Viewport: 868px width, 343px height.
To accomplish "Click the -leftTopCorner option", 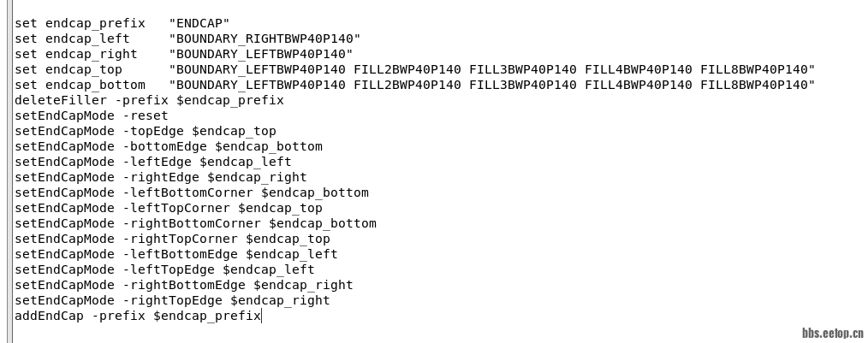I will click(x=176, y=209).
